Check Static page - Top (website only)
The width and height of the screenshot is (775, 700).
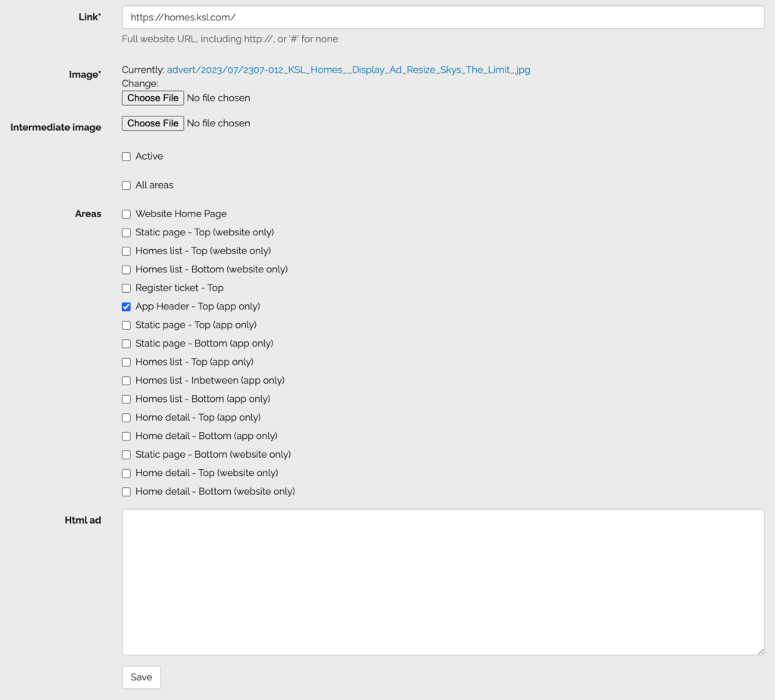pyautogui.click(x=126, y=232)
